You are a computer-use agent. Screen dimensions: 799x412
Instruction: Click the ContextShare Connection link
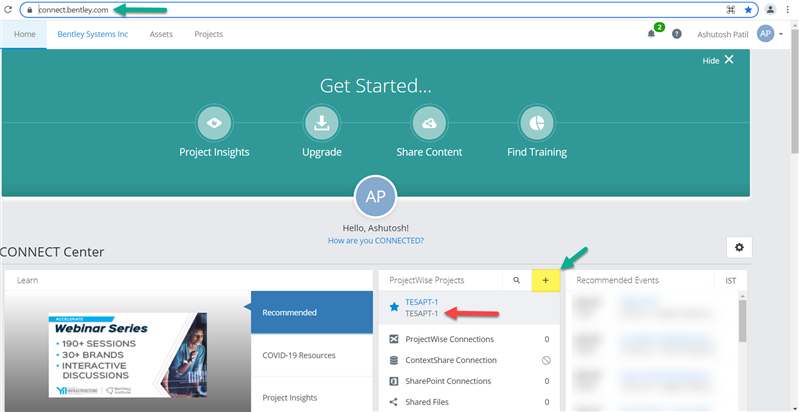451,360
